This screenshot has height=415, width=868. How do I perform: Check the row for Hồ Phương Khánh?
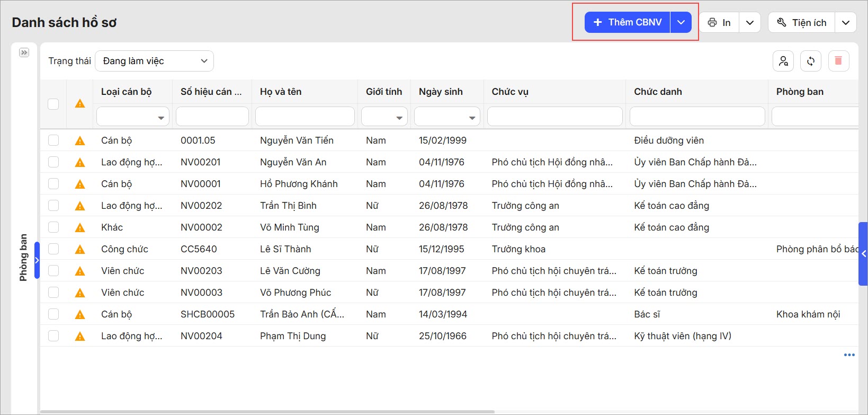click(53, 184)
